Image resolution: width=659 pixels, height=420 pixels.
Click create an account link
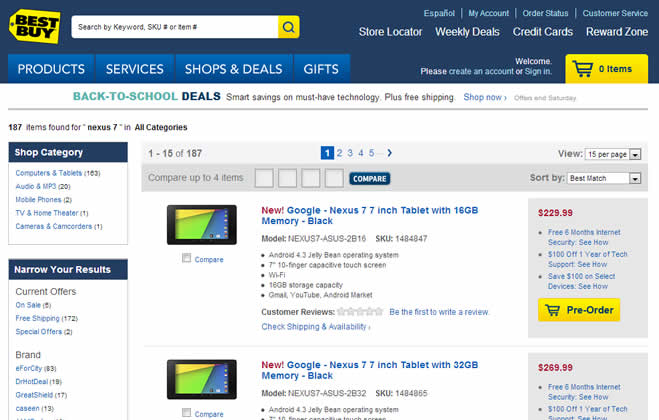pyautogui.click(x=481, y=71)
